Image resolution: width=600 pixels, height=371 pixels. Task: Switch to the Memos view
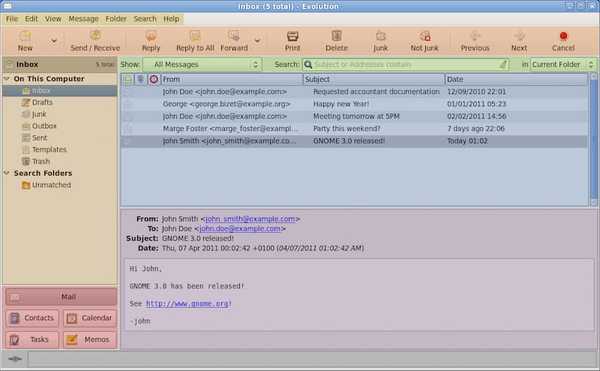click(90, 340)
